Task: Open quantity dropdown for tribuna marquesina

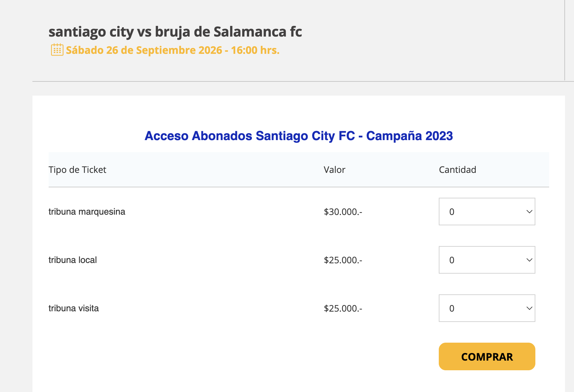Action: pos(487,212)
